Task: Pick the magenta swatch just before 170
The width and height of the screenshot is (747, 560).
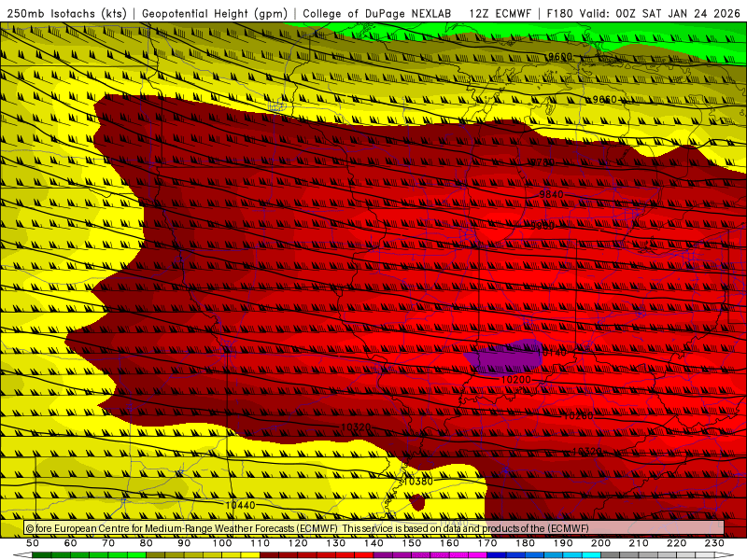Action: 477,555
